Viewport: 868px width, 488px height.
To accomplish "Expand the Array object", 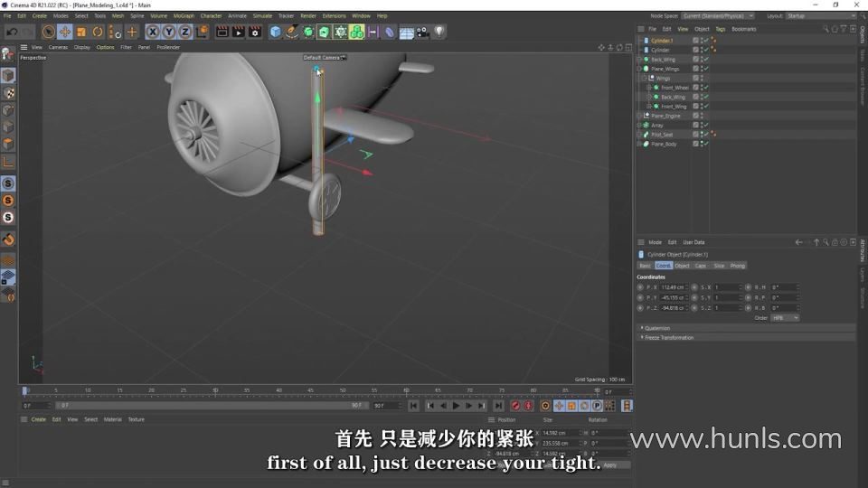I will pyautogui.click(x=639, y=126).
